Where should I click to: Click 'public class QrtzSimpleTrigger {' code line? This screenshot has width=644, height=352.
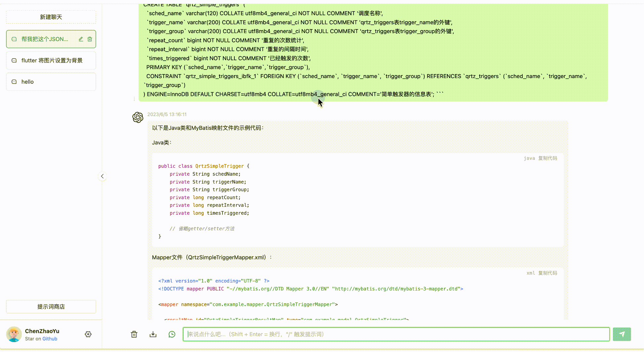204,166
